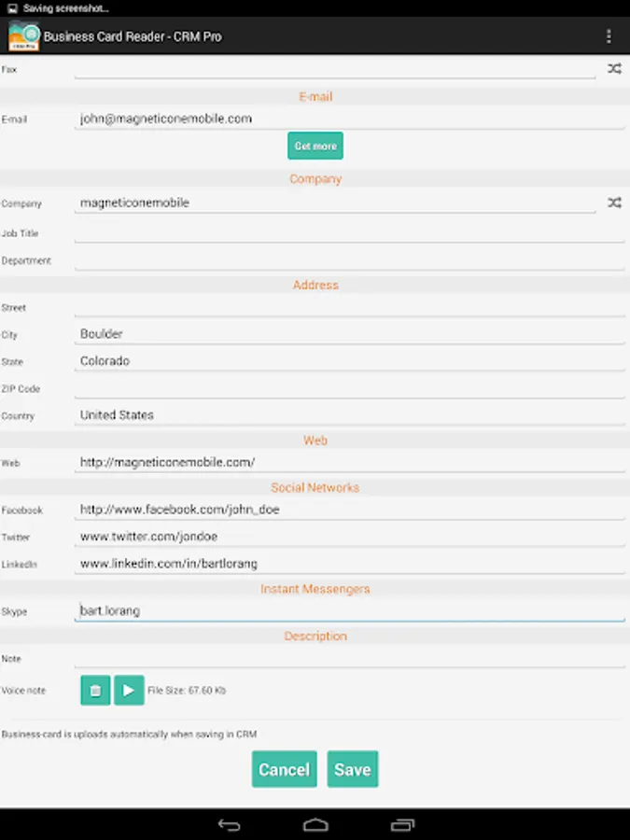Tap the Company section header

(x=315, y=179)
